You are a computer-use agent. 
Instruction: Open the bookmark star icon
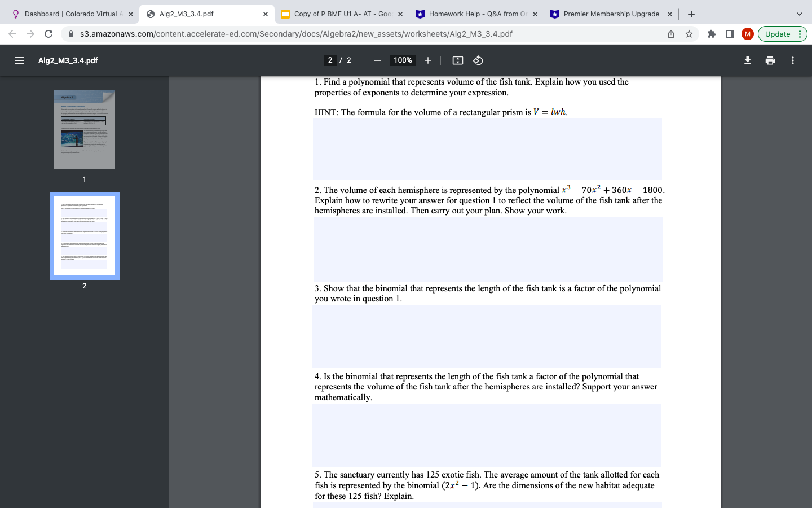point(689,34)
